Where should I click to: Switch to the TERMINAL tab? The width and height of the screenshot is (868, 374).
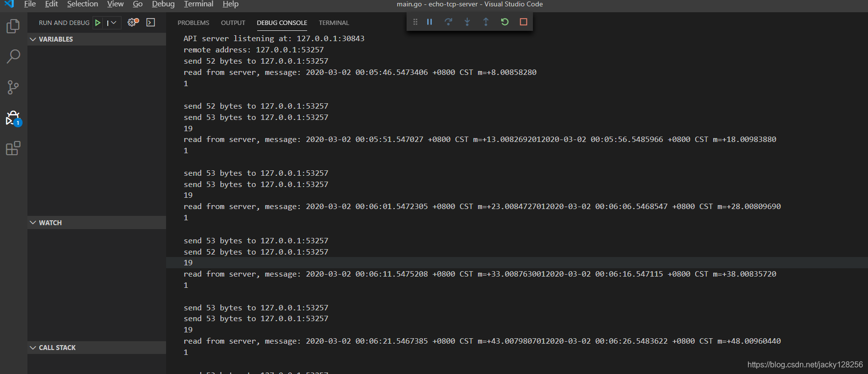pos(334,23)
